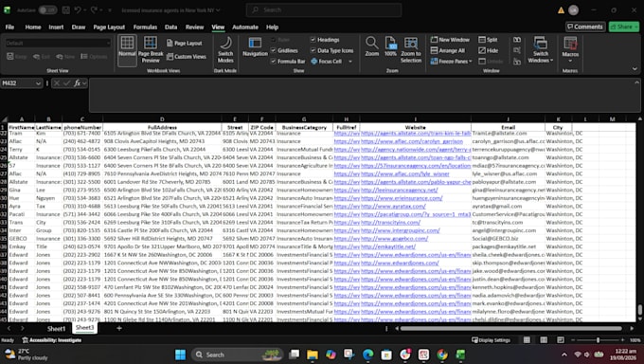Click the formula bar Insert Function fx
The width and height of the screenshot is (644, 364).
78,83
